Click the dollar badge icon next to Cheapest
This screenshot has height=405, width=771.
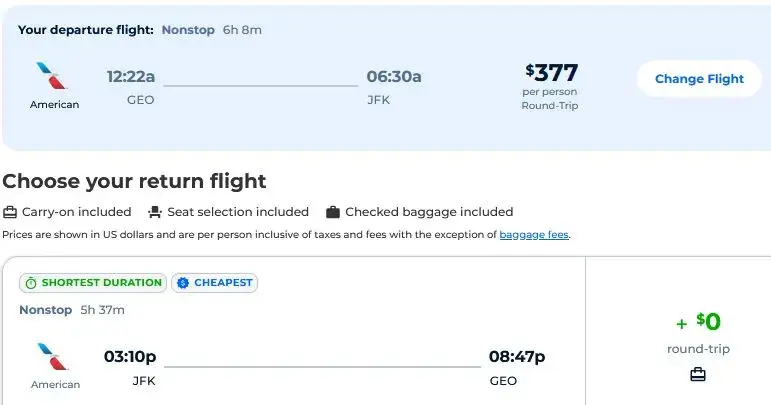(x=183, y=283)
